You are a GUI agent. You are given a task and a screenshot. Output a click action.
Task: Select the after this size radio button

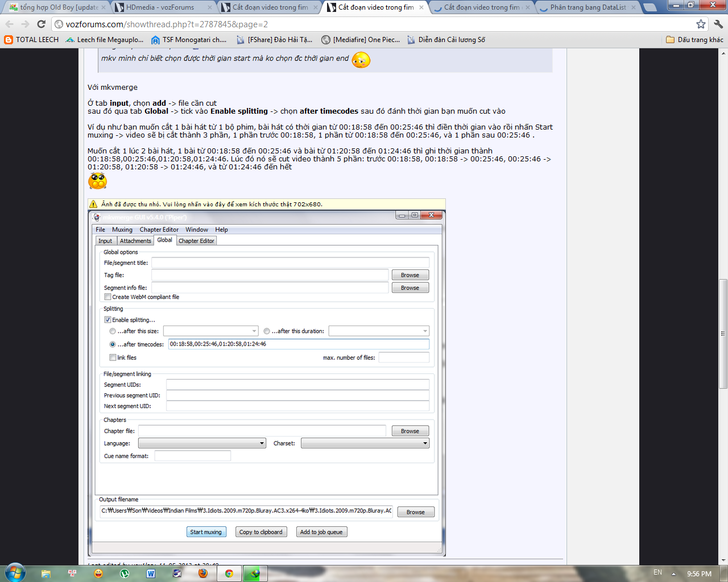pyautogui.click(x=113, y=331)
